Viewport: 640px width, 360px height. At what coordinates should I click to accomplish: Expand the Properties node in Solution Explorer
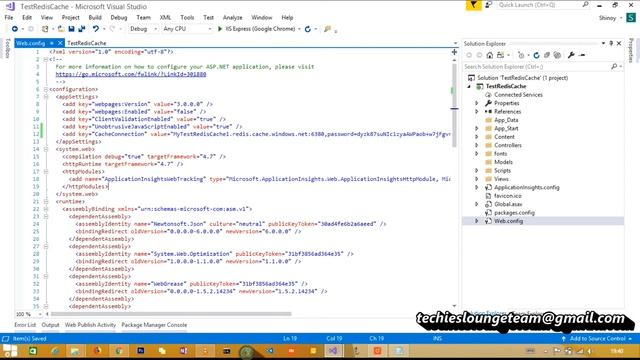tap(476, 103)
